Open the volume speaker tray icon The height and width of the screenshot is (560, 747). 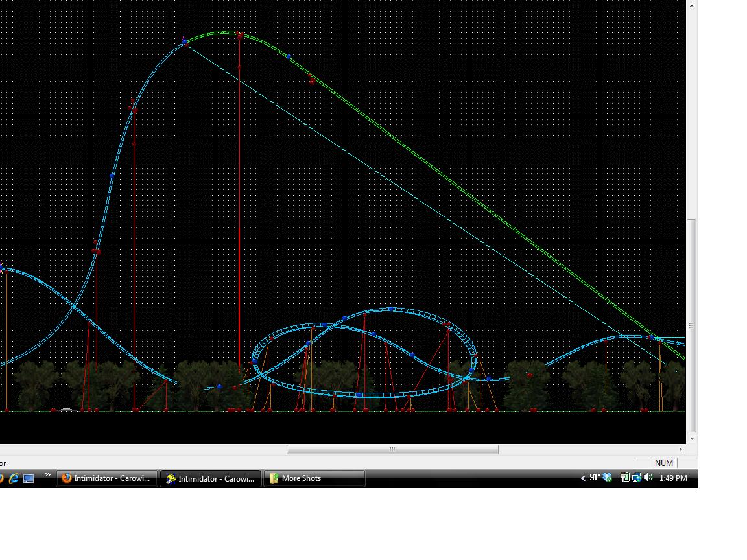point(648,477)
